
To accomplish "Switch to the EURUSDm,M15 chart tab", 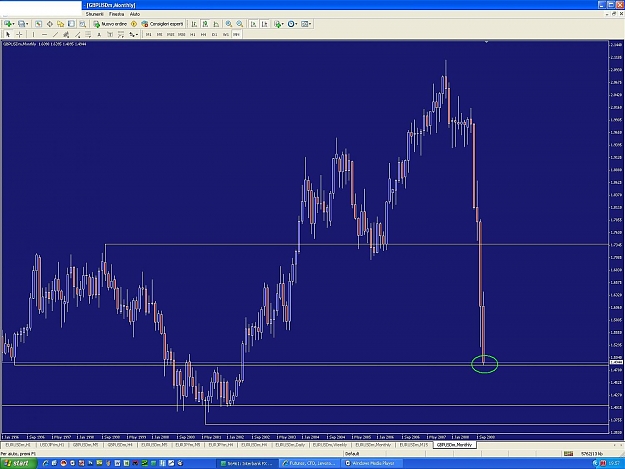I will click(414, 445).
